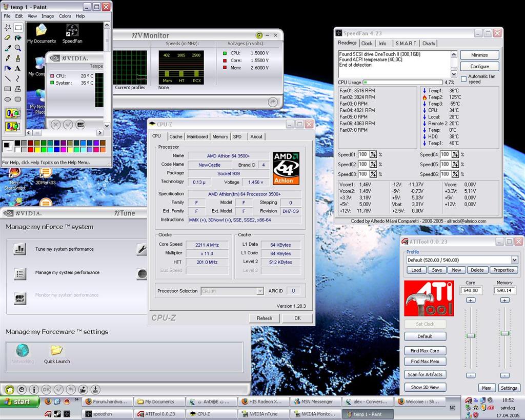Increase Core clock with the plus button
The width and height of the screenshot is (525, 420).
[x=471, y=301]
